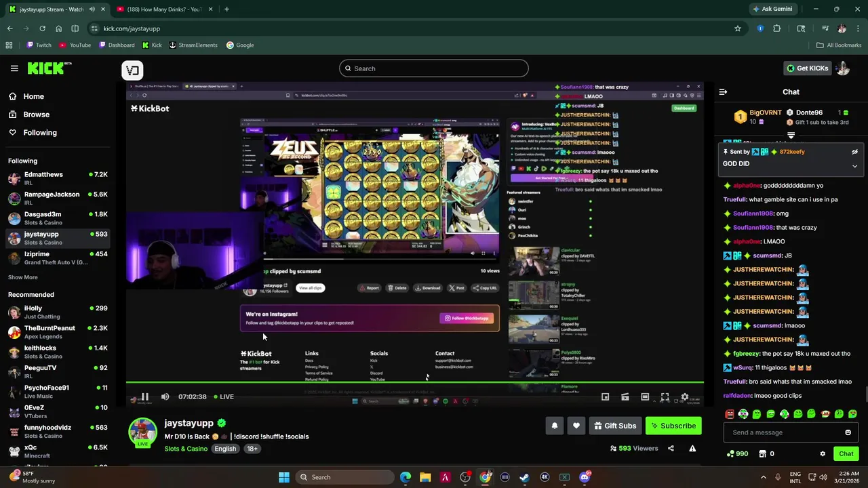Screen dimensions: 868x488
Task: Show hidden system tray icons
Action: [763, 477]
